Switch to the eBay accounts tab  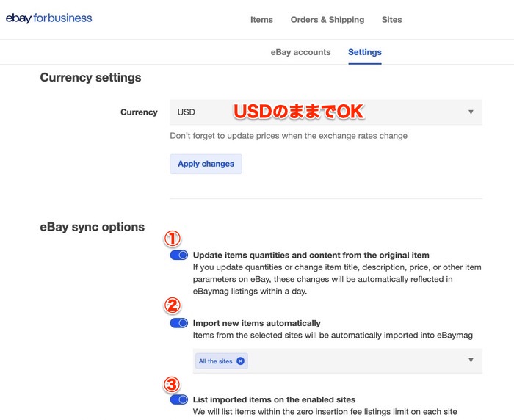pyautogui.click(x=300, y=52)
